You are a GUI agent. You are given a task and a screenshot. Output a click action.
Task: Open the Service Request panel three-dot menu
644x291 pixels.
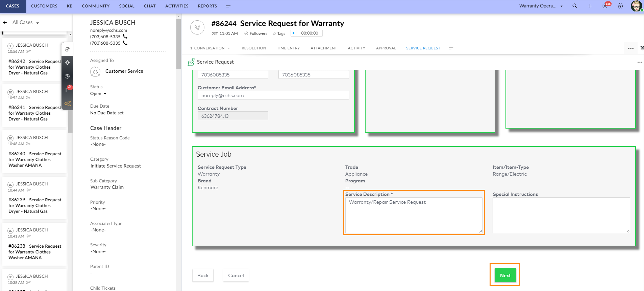pos(640,62)
